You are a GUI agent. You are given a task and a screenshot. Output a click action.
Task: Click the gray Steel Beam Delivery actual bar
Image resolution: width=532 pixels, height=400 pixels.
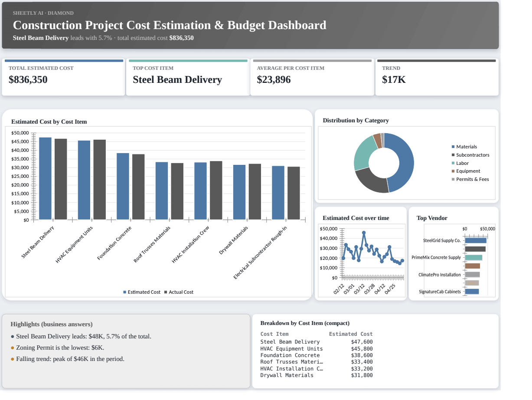point(61,179)
